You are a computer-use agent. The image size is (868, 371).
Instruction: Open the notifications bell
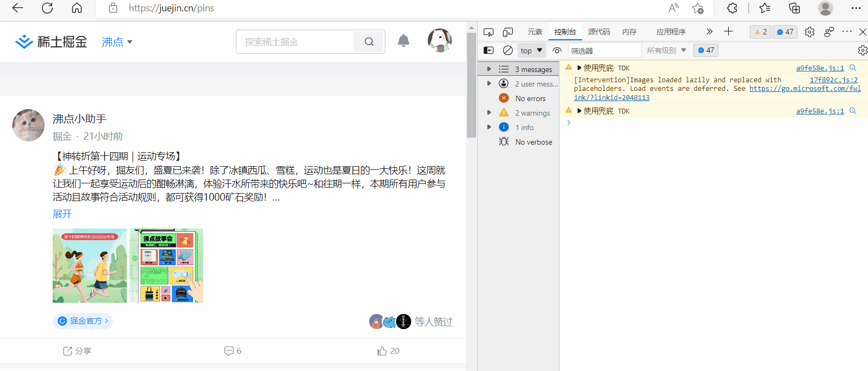click(x=404, y=41)
